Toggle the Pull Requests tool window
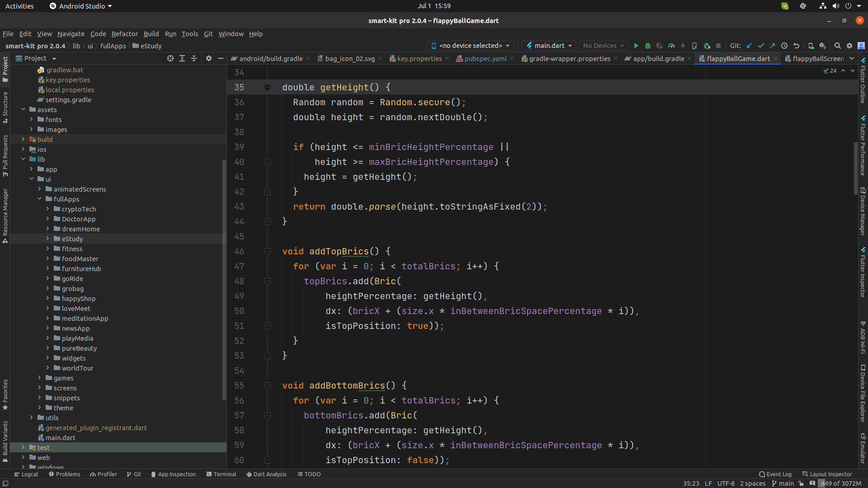 click(5, 155)
